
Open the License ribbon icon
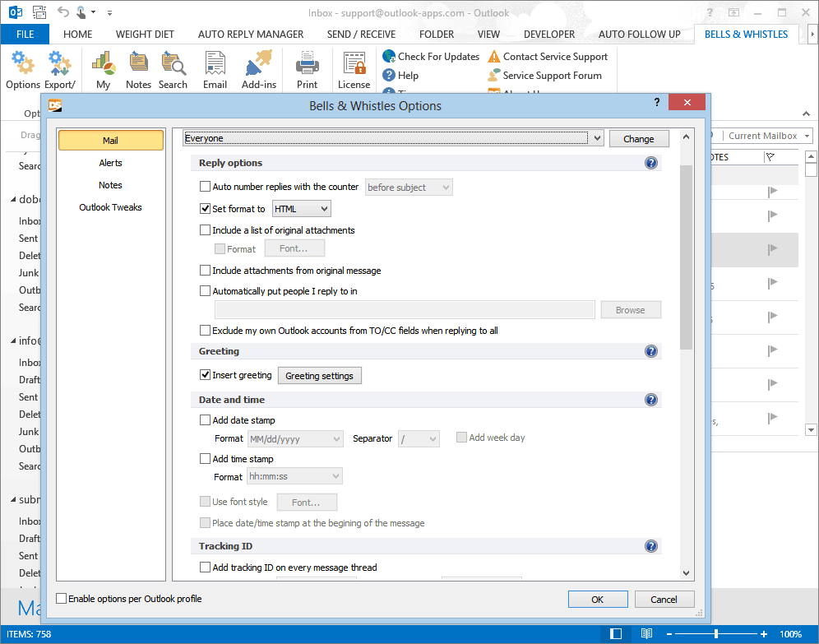pos(354,63)
